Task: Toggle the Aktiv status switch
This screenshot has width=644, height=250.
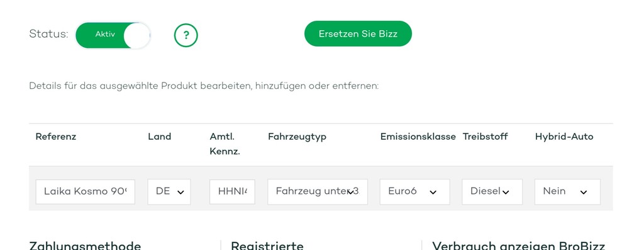Action: 113,35
